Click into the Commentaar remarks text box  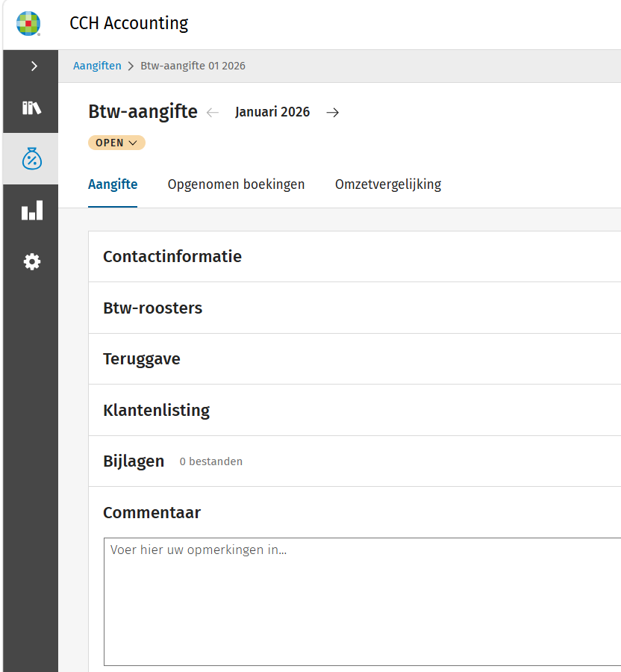(362, 602)
